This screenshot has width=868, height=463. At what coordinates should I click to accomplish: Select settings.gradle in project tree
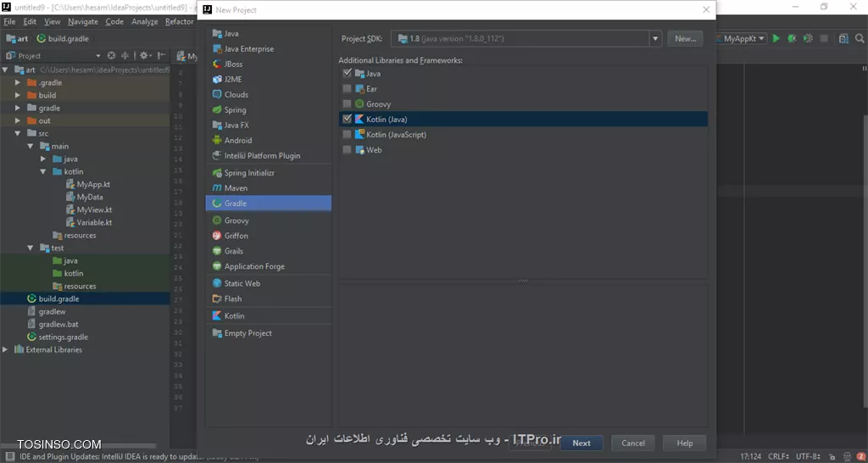coord(58,337)
